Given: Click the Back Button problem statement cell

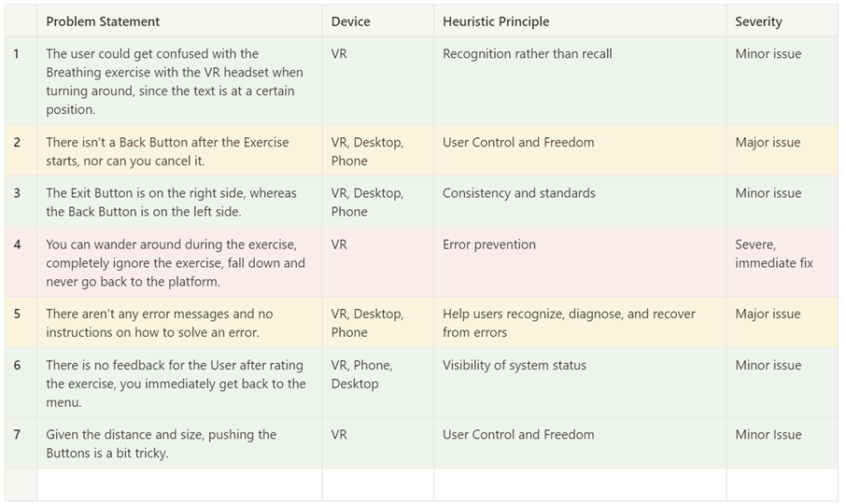Looking at the screenshot, I should [179, 151].
